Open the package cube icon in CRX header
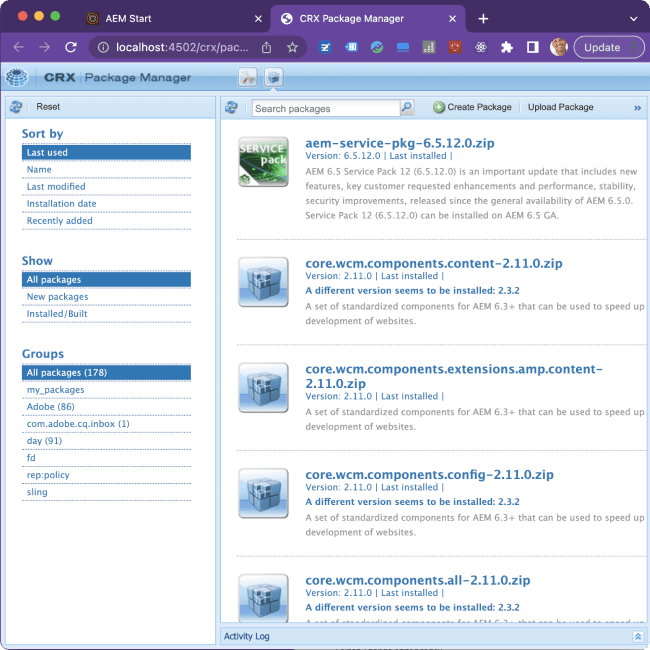Viewport: 650px width, 650px height. pos(274,77)
